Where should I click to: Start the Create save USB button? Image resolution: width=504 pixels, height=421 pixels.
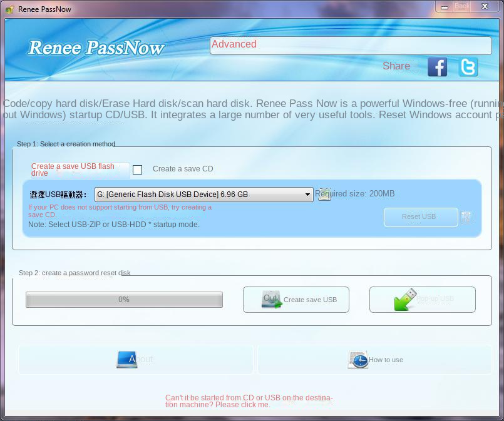tap(296, 300)
